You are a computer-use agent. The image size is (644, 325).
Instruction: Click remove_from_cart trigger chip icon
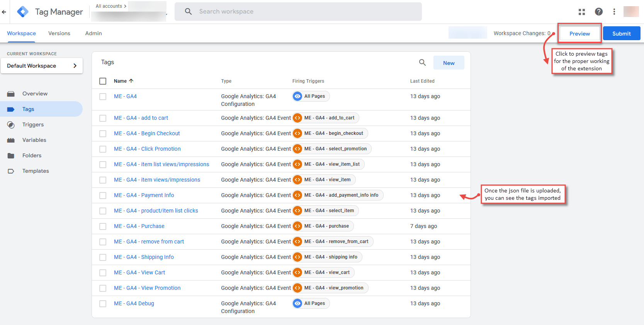[x=297, y=242]
